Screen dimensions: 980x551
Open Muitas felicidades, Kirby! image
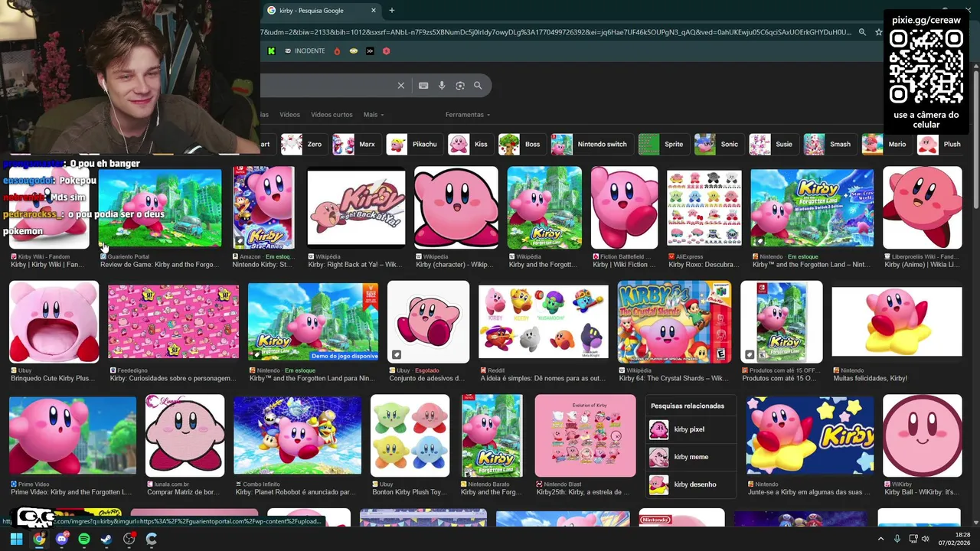pos(897,321)
